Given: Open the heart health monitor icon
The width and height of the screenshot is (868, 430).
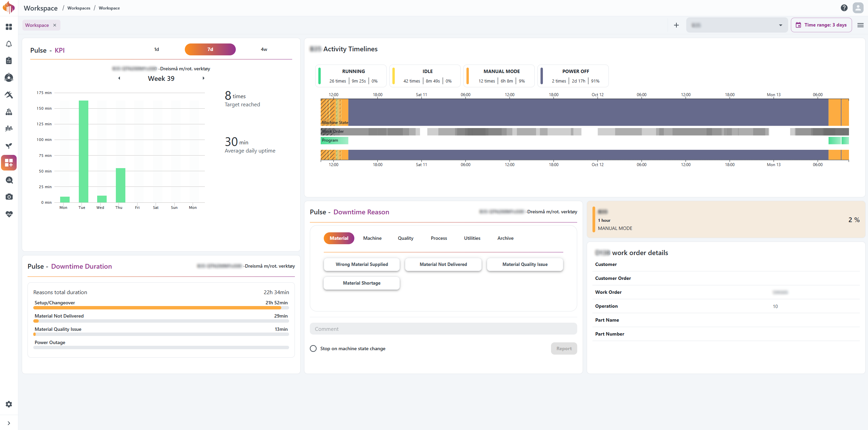Looking at the screenshot, I should [x=9, y=214].
